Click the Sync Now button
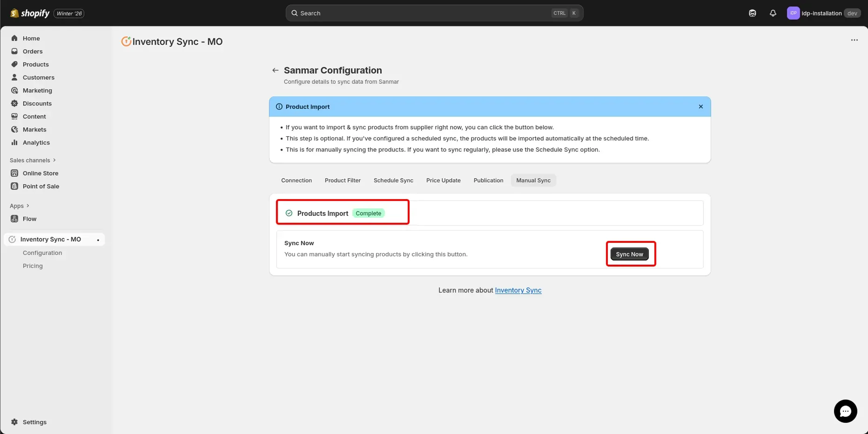The image size is (868, 434). pos(629,254)
